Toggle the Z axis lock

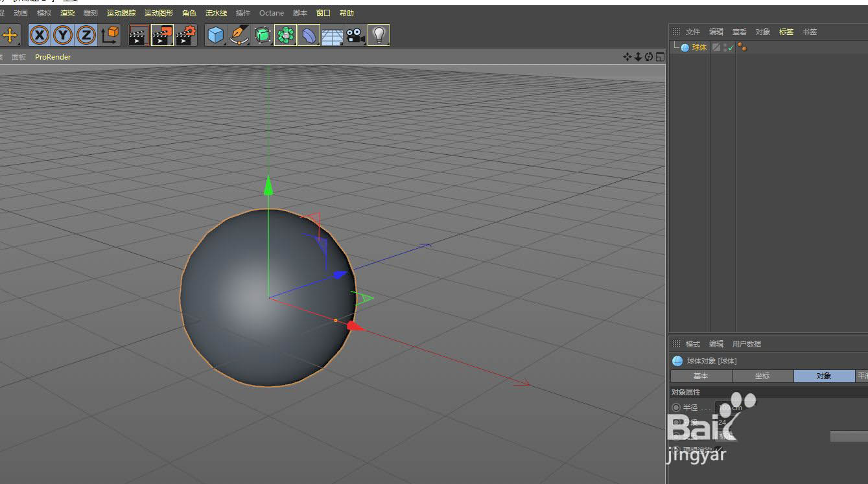(86, 35)
